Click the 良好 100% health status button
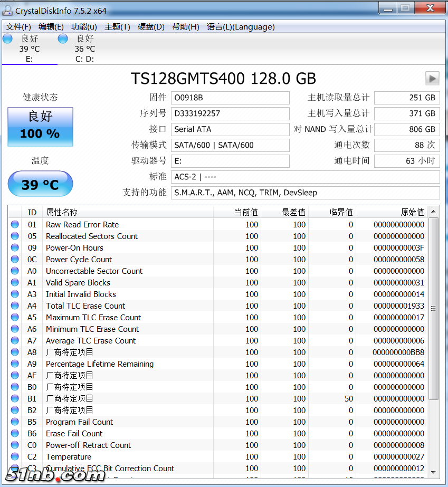 coord(40,126)
